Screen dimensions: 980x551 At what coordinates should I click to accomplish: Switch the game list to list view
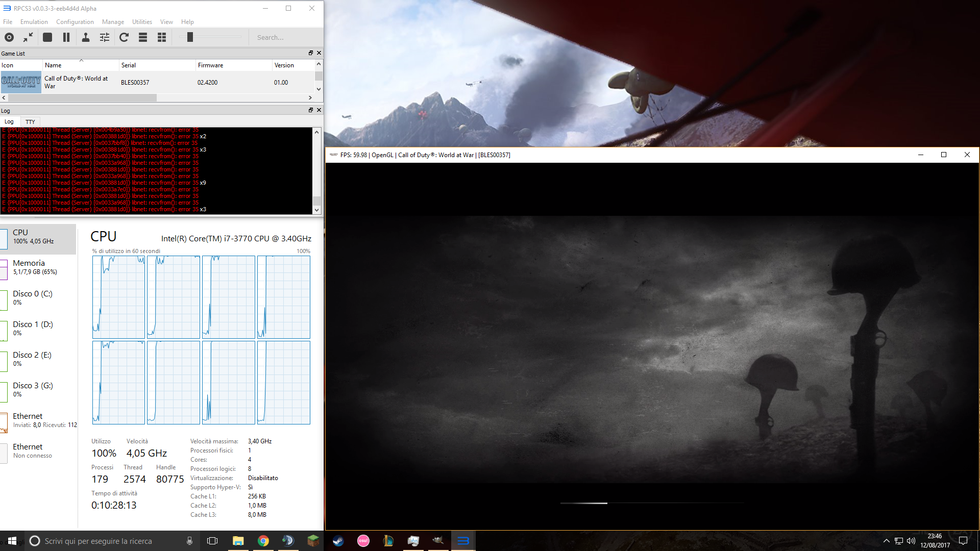[x=143, y=37]
